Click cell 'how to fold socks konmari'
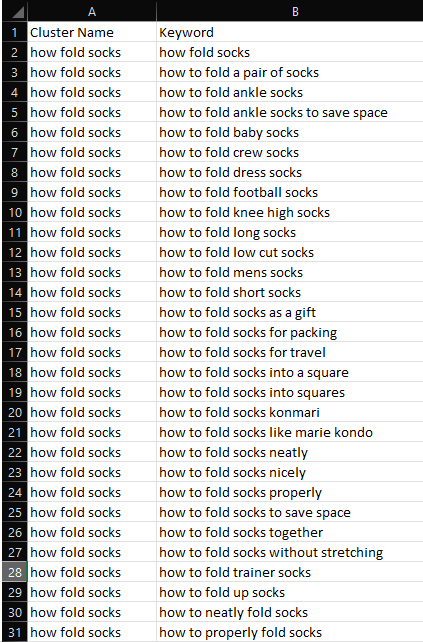 point(290,412)
